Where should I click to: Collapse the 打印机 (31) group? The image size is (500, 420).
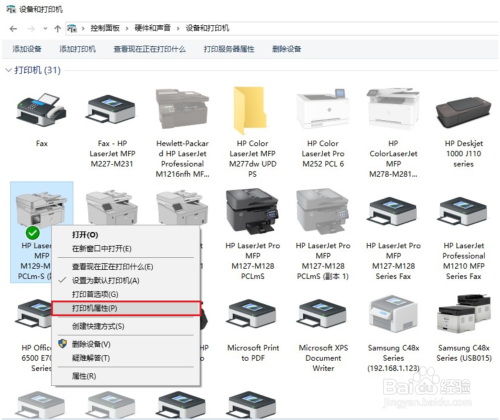tap(8, 70)
